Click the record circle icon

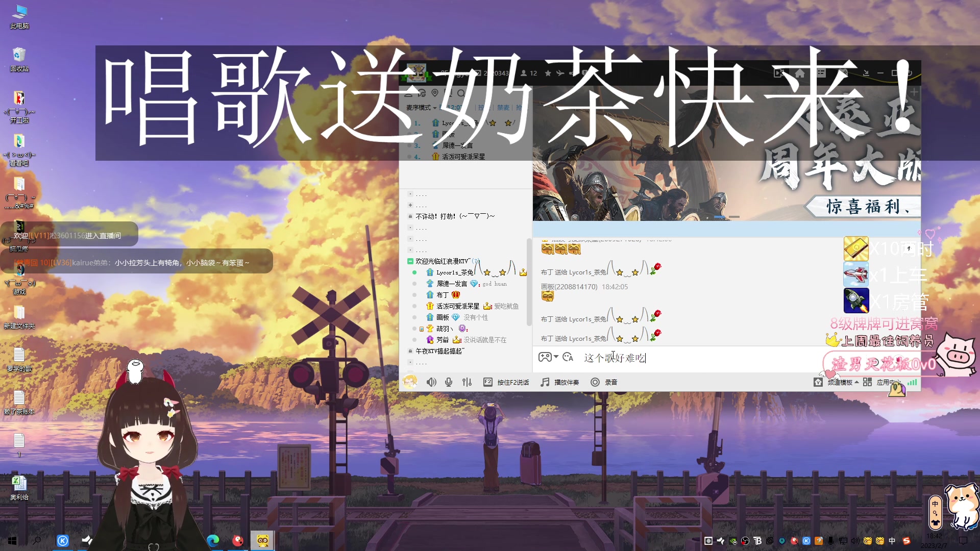pos(595,382)
